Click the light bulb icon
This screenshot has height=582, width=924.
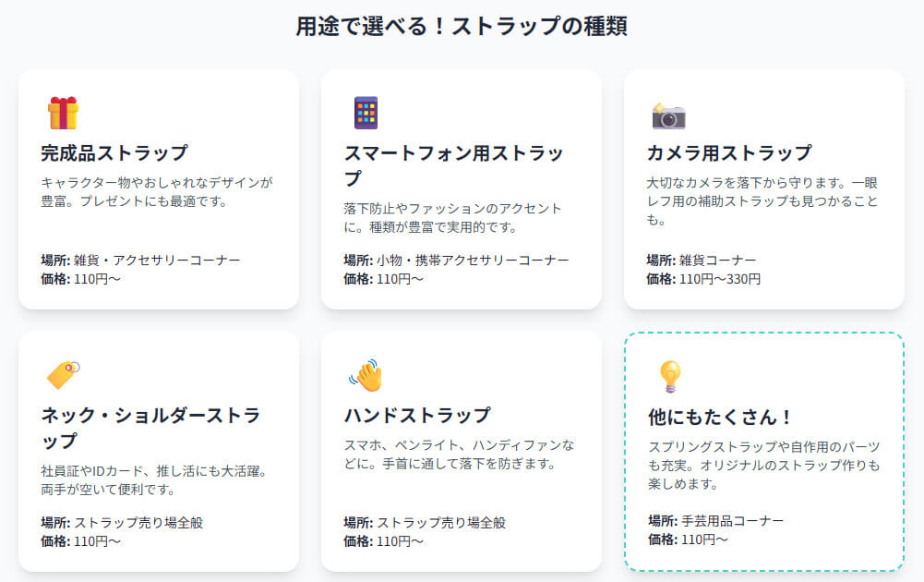point(670,376)
